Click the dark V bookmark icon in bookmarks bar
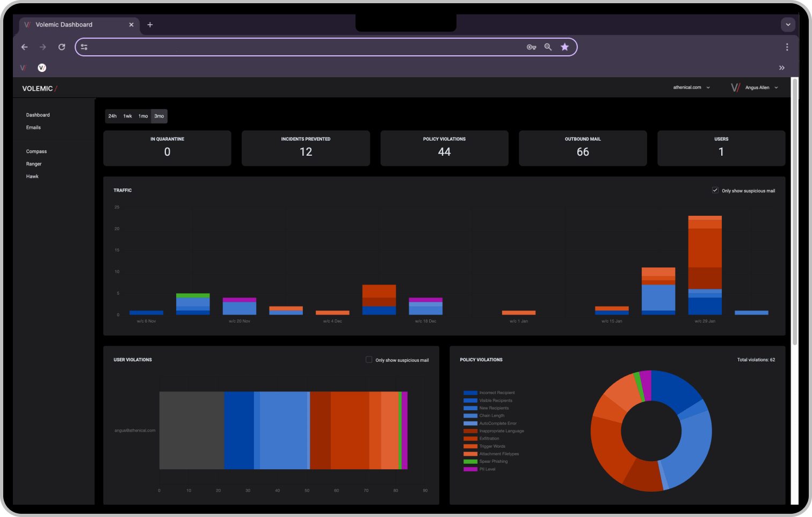The width and height of the screenshot is (812, 517). [23, 68]
